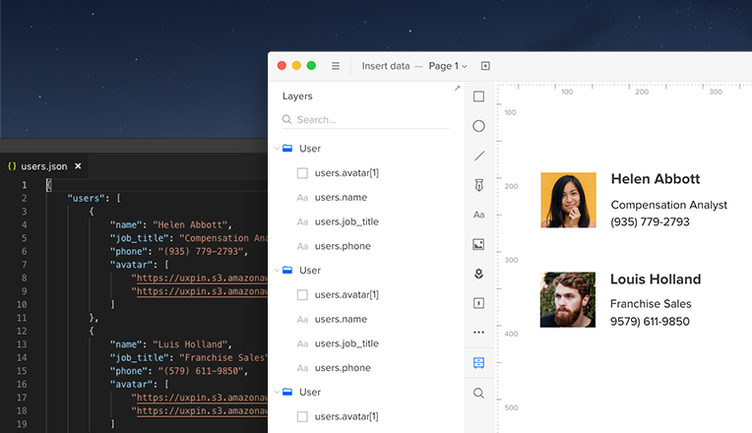Select the Pen tool
This screenshot has width=752, height=433.
coord(479,185)
